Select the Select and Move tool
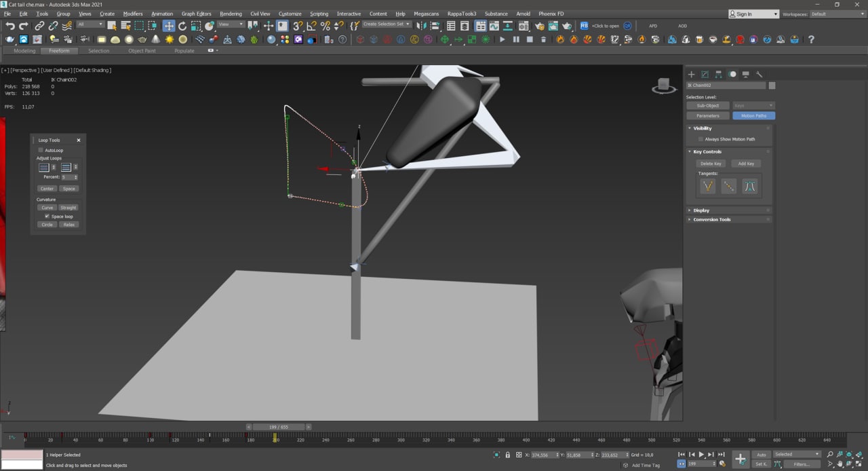This screenshot has height=471, width=868. click(x=169, y=26)
